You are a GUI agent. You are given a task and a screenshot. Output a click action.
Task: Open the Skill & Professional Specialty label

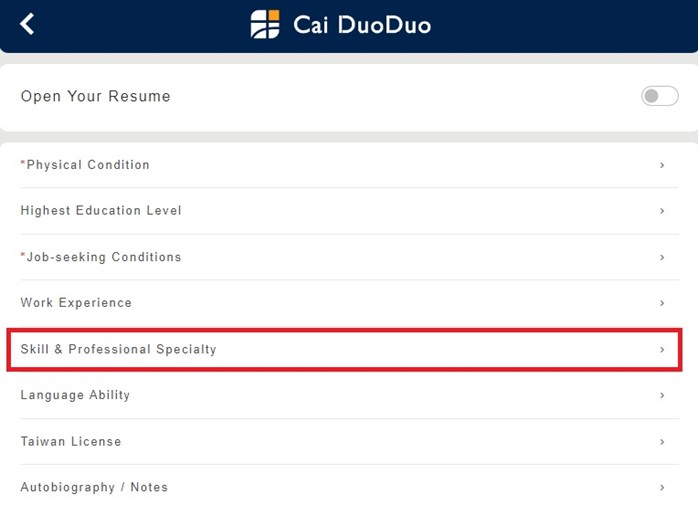[x=118, y=350]
